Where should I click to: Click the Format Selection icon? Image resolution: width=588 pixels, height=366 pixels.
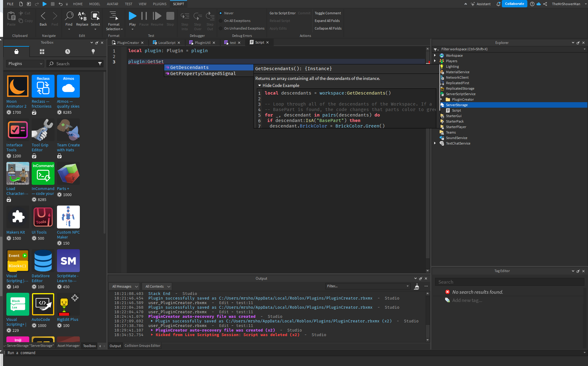click(x=113, y=16)
